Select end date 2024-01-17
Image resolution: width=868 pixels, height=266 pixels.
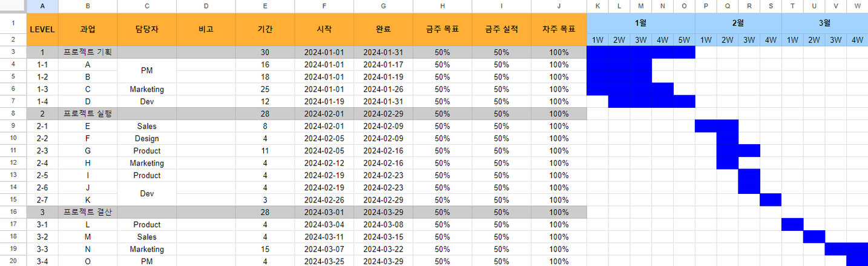tap(384, 65)
